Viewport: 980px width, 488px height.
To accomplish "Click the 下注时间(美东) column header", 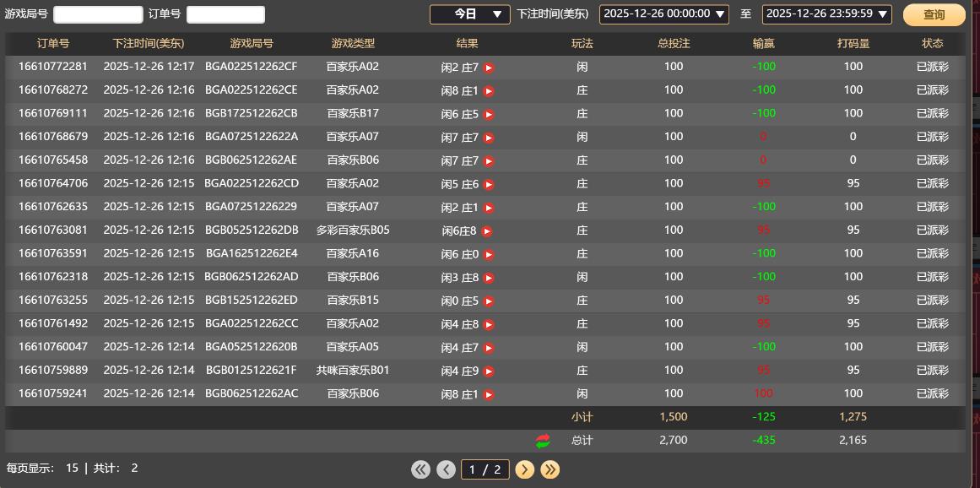I will click(149, 44).
